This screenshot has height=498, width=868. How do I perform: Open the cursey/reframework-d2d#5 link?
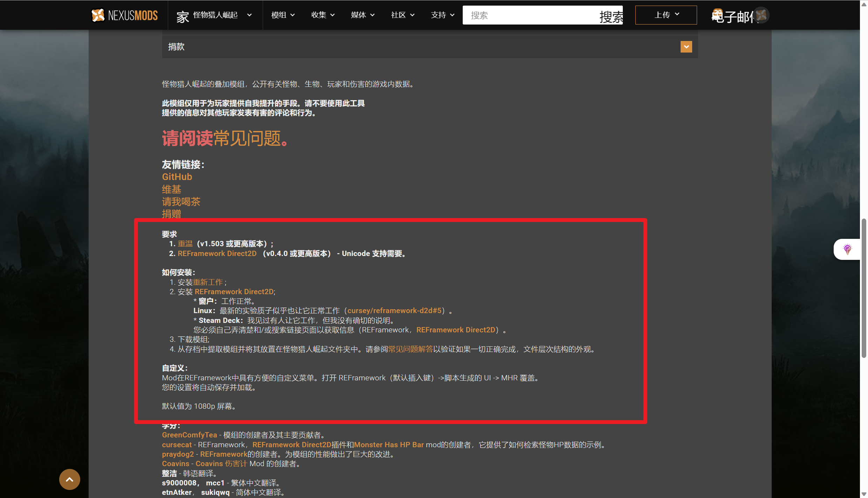[x=394, y=311]
